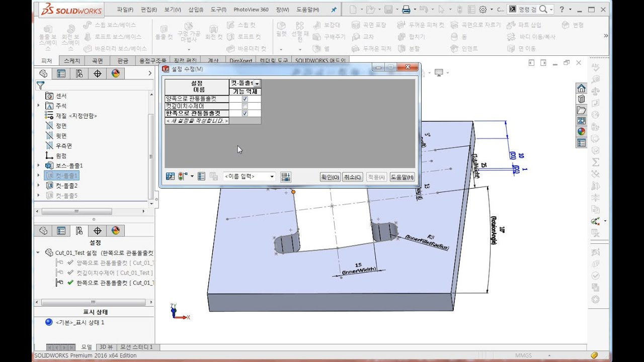Click the 도움말(H) button in the dialog
Screen dimensions: 644x362
[402, 177]
